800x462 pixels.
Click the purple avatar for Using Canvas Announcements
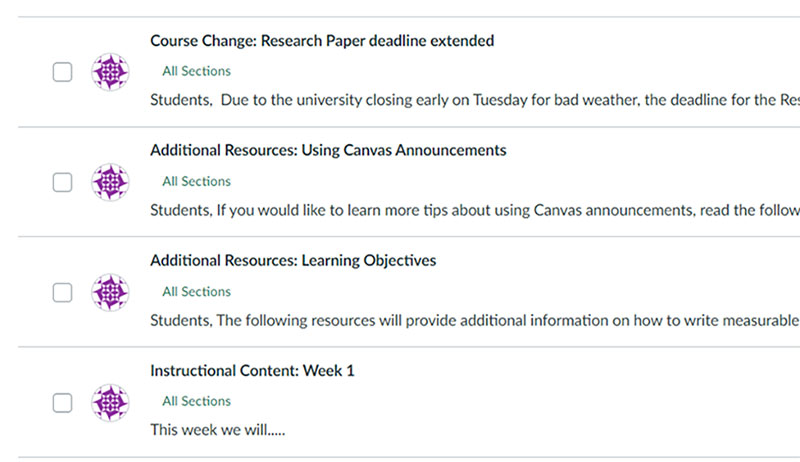pyautogui.click(x=110, y=182)
